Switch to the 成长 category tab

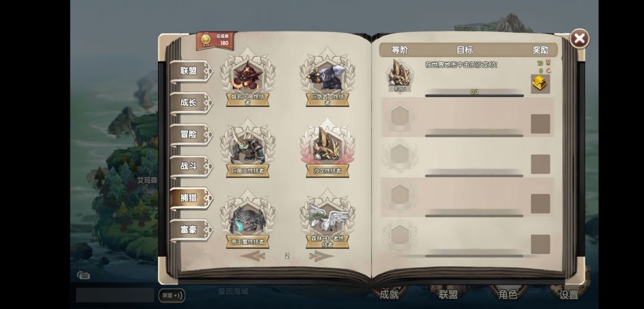click(x=191, y=103)
